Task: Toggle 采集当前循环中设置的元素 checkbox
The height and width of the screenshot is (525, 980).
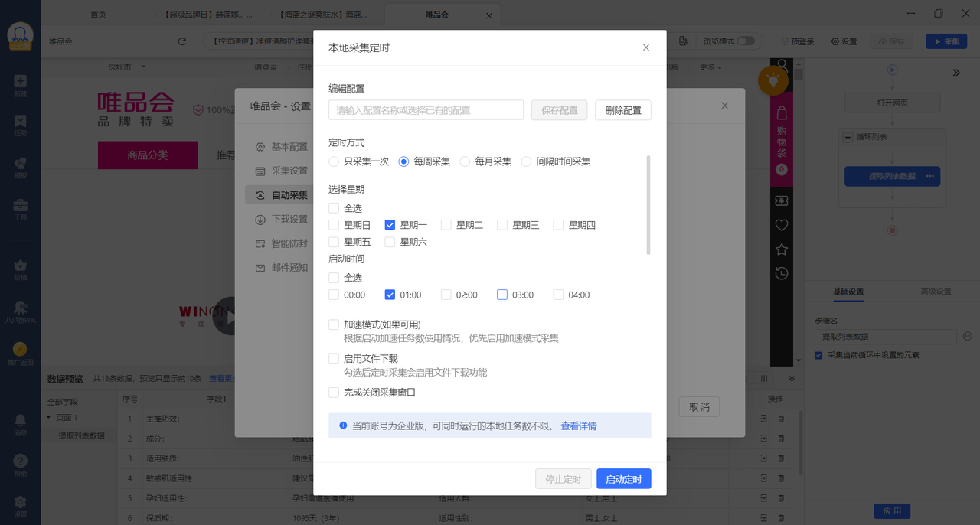Action: 818,355
